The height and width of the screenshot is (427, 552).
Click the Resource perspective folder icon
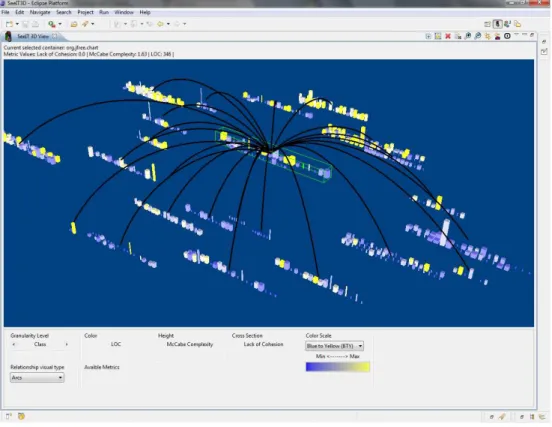tap(518, 24)
